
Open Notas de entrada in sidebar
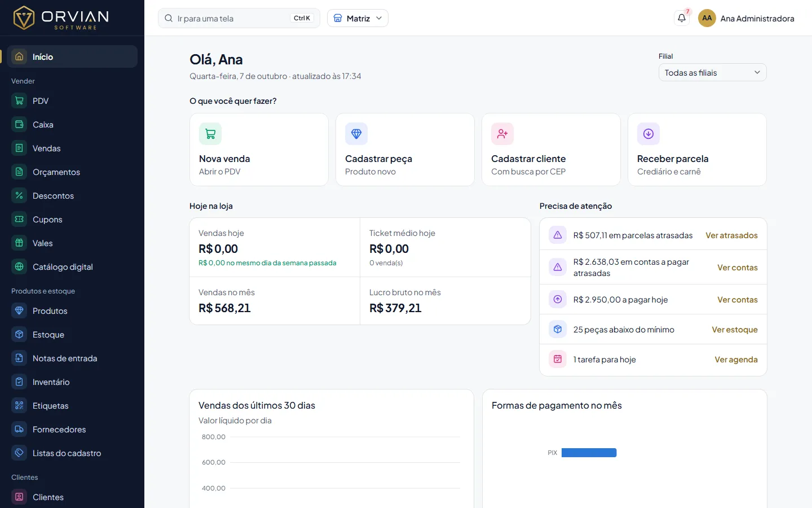(72, 358)
